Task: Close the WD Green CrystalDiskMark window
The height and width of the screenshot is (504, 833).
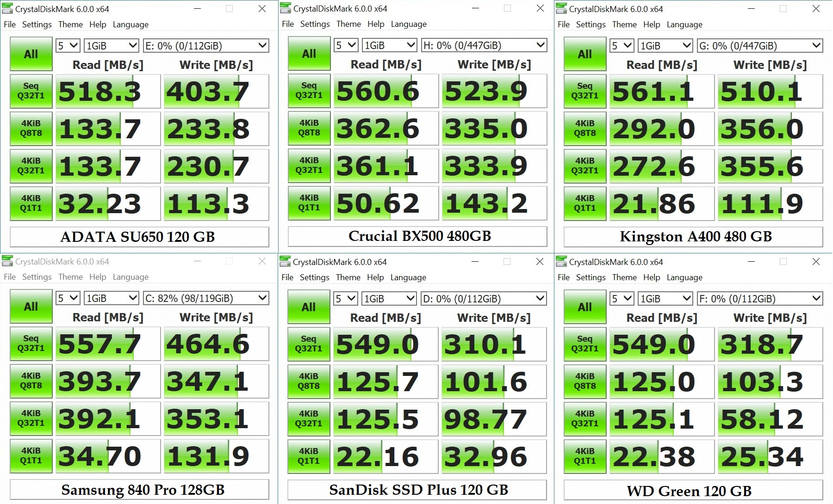Action: pos(816,262)
